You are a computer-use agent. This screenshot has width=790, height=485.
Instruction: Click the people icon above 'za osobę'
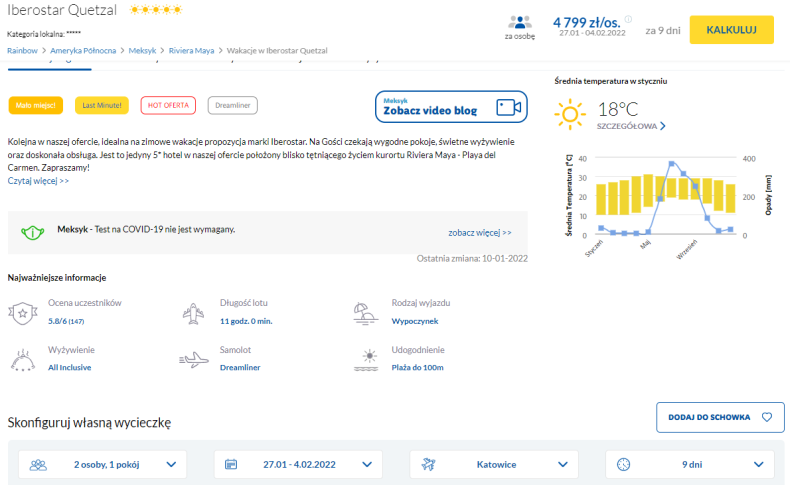[519, 22]
